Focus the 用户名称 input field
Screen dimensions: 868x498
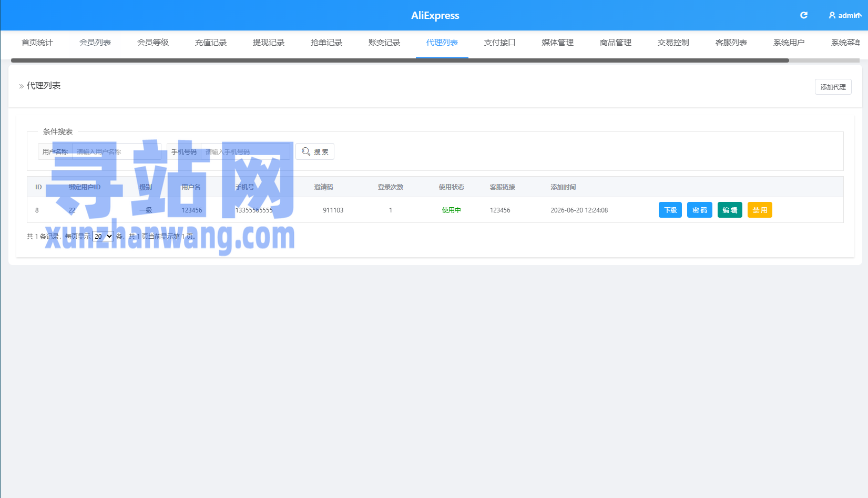coord(117,151)
